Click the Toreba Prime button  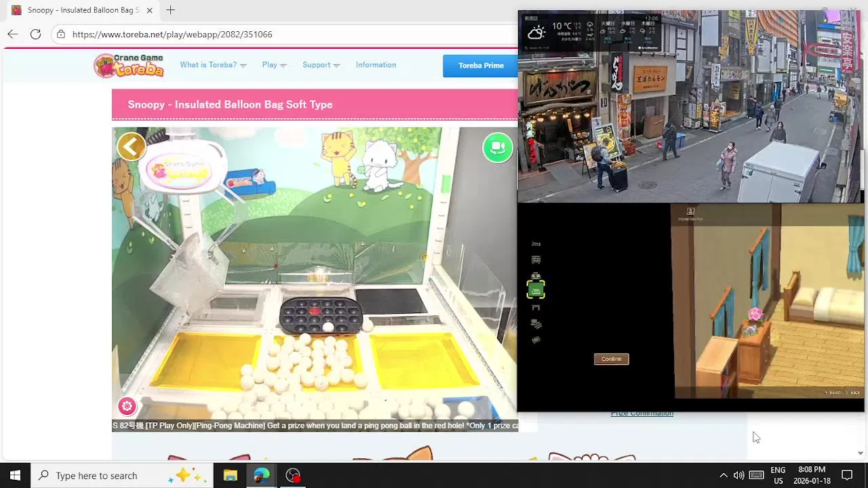coord(481,66)
